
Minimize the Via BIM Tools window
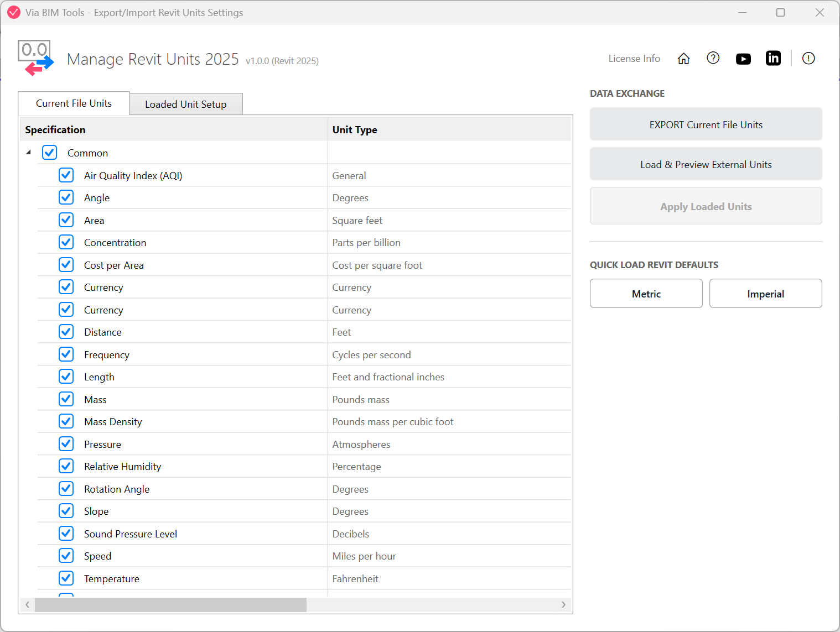(x=743, y=12)
